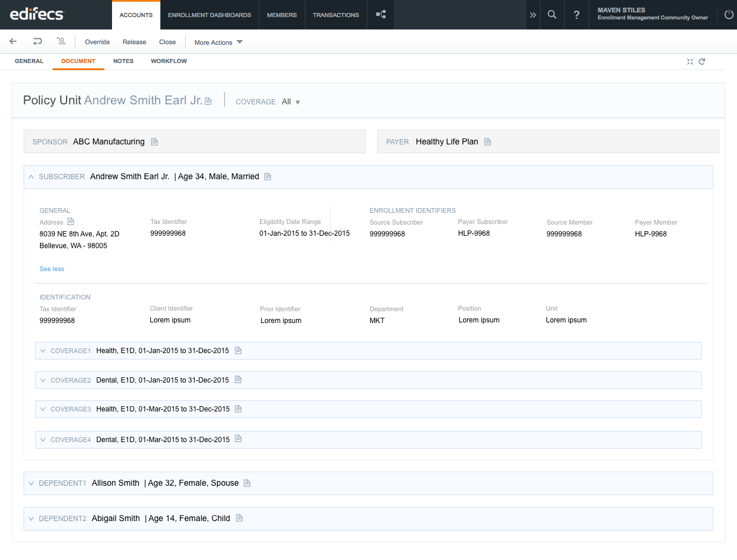Open the More Actions dropdown
737x560 pixels.
[x=219, y=42]
